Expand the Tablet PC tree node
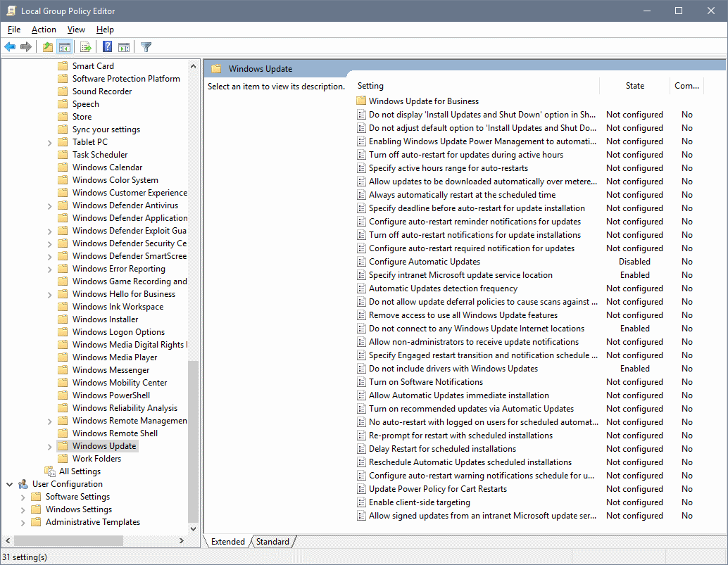This screenshot has width=728, height=565. 50,143
